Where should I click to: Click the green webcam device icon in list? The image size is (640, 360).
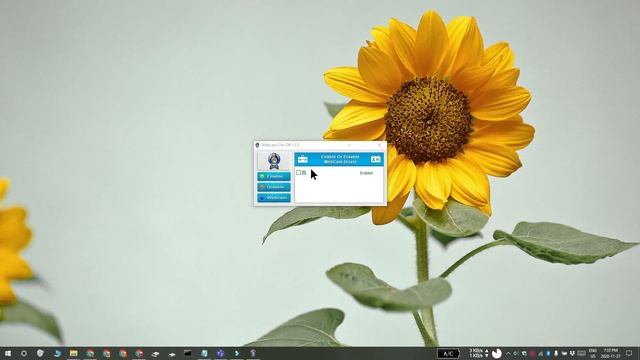[304, 173]
